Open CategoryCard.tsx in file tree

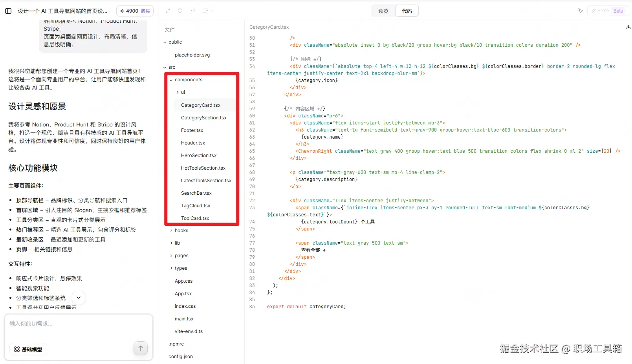click(201, 105)
